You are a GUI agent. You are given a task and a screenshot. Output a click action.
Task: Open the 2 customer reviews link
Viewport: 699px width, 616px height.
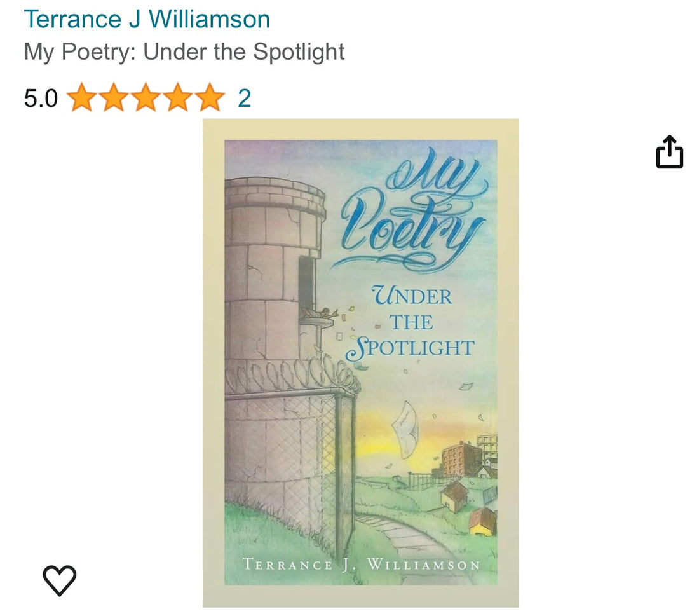[244, 99]
